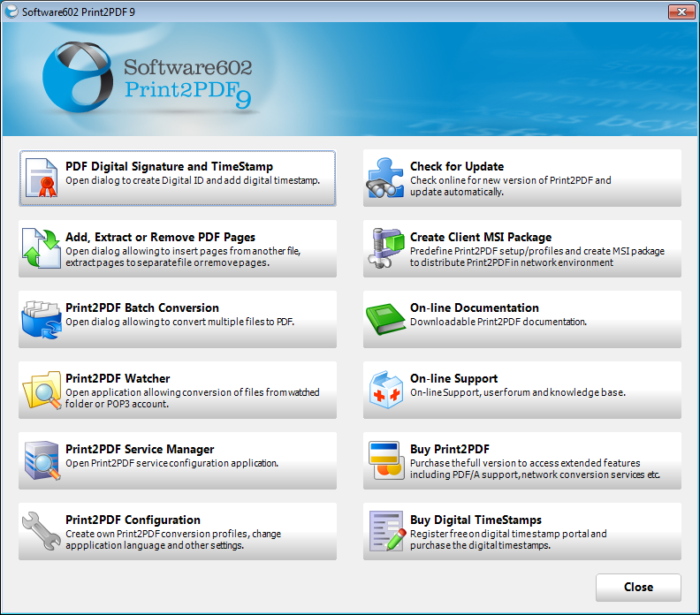
Task: Click 'Open dialog allowing to convert multiple files' text
Action: click(x=179, y=322)
